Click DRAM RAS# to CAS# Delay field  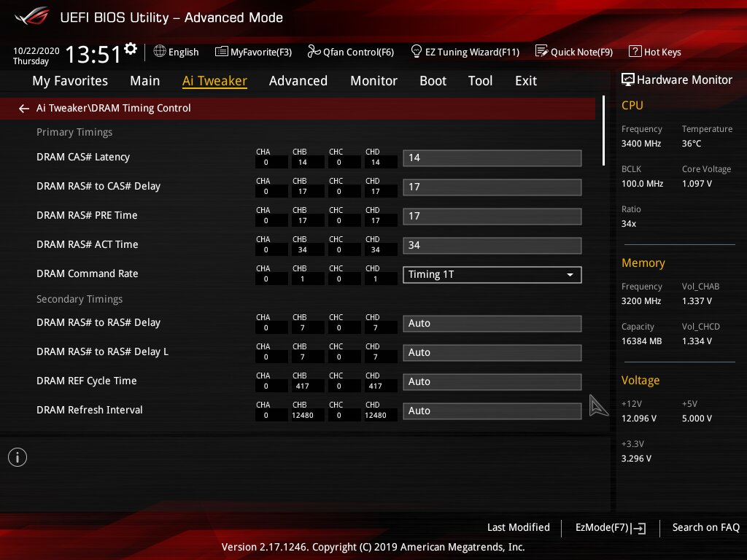[x=492, y=187]
